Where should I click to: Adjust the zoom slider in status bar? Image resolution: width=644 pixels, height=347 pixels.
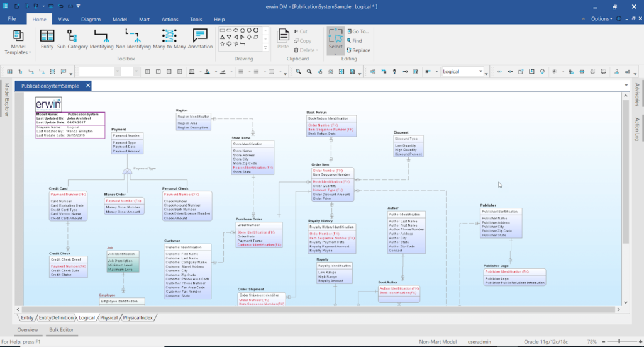[x=619, y=341]
